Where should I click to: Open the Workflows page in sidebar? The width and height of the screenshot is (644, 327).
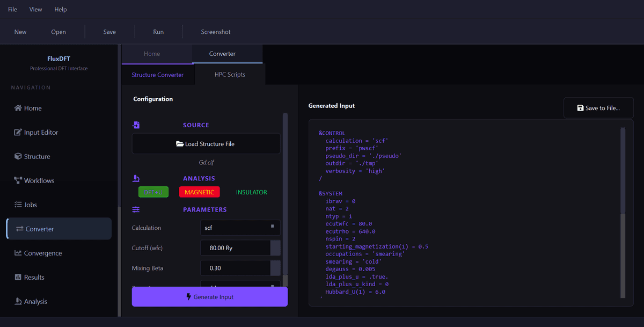pos(39,180)
